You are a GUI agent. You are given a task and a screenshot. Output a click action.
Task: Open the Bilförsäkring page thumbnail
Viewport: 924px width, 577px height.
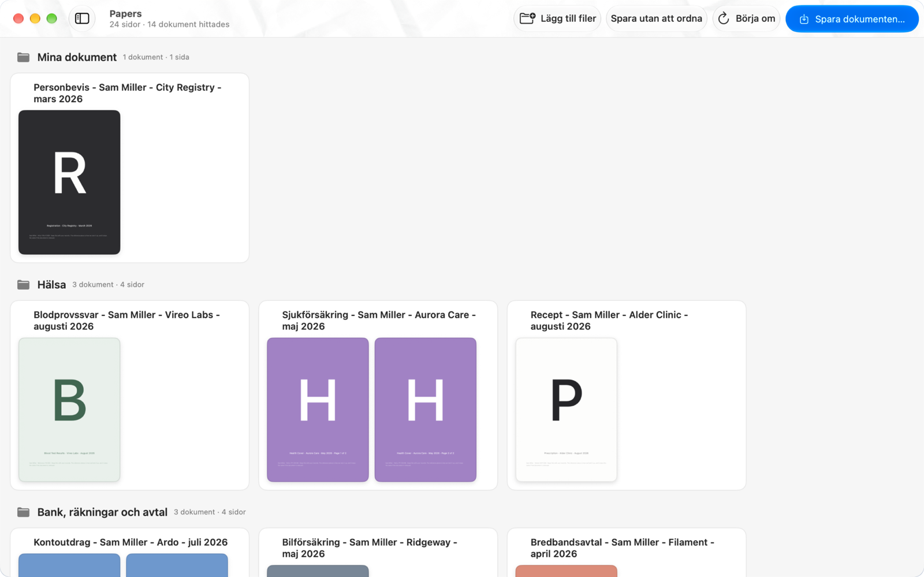pyautogui.click(x=318, y=571)
